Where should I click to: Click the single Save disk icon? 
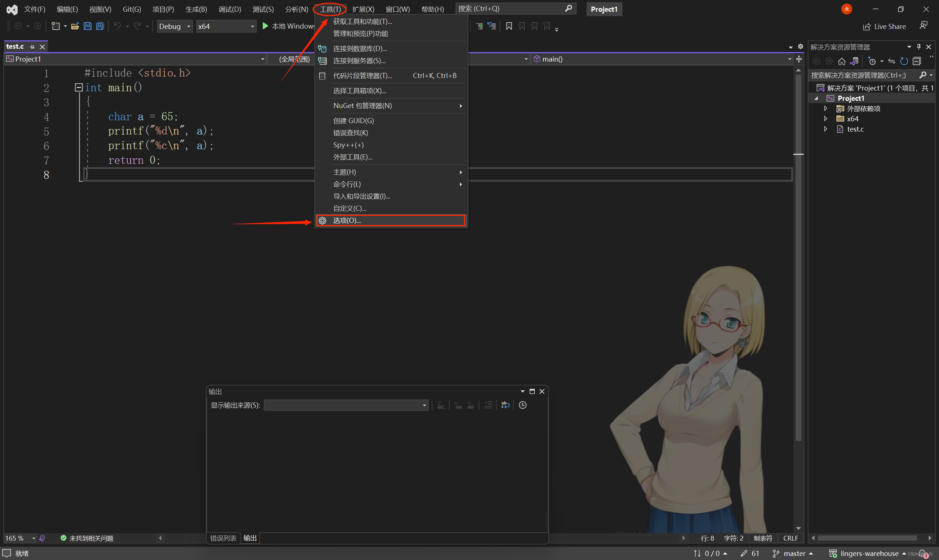pyautogui.click(x=88, y=26)
